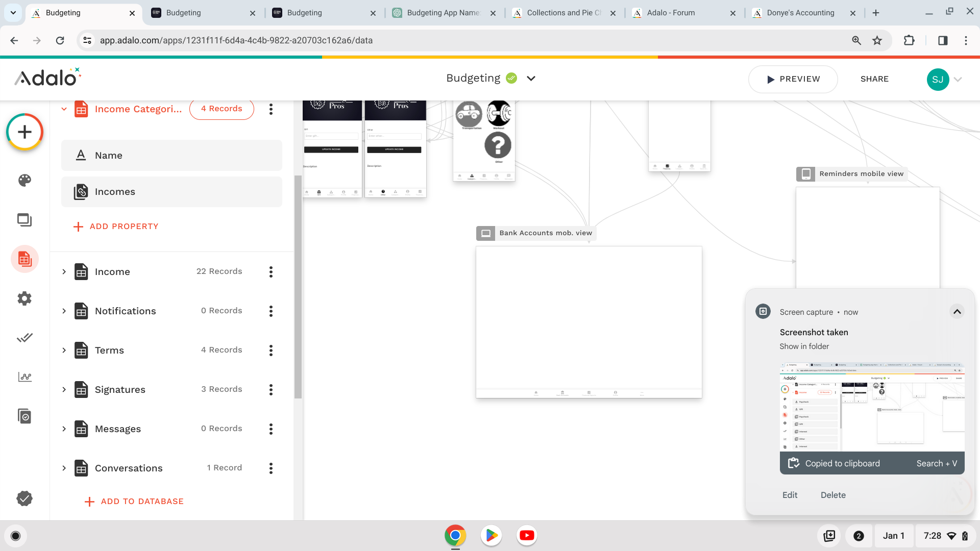Switch to Donye's Accounting browser tab

tap(800, 13)
